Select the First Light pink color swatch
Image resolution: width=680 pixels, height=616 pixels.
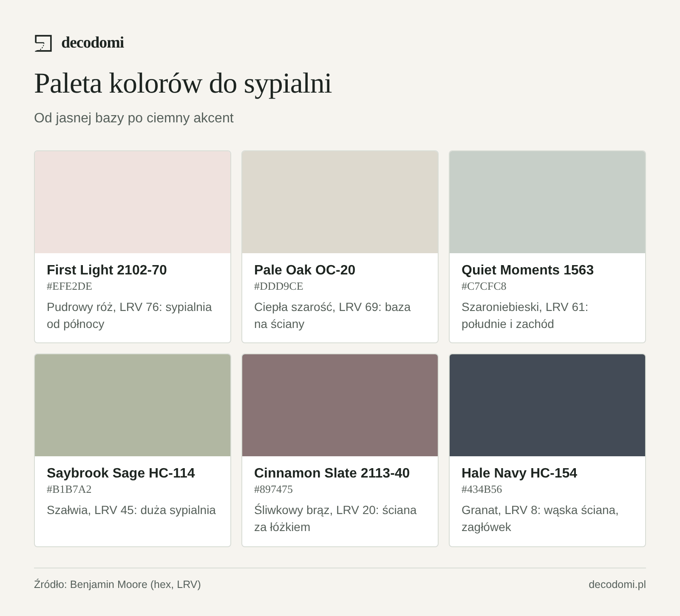coord(133,202)
